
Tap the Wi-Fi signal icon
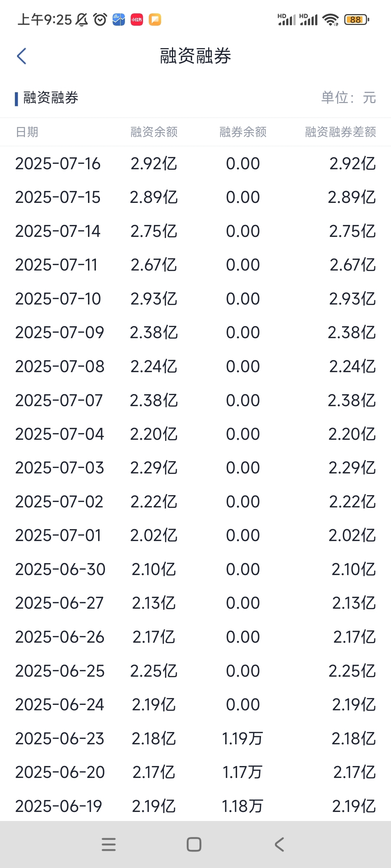click(x=330, y=20)
